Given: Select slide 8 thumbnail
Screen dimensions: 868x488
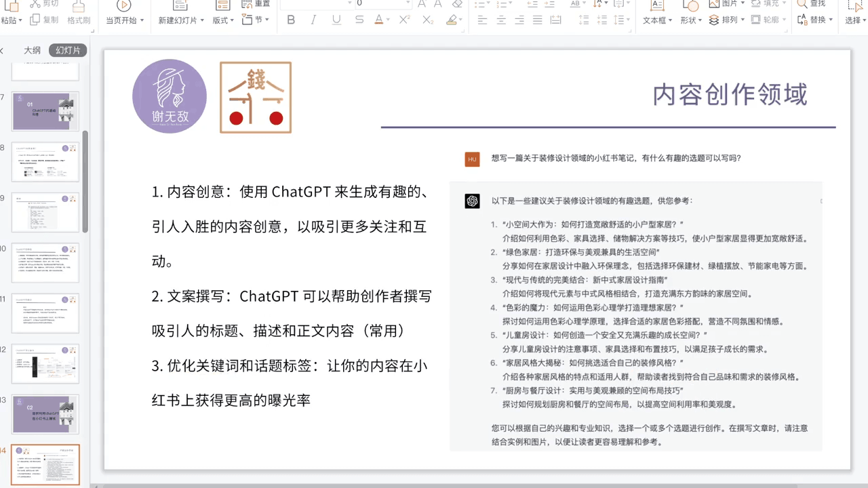Looking at the screenshot, I should 45,162.
